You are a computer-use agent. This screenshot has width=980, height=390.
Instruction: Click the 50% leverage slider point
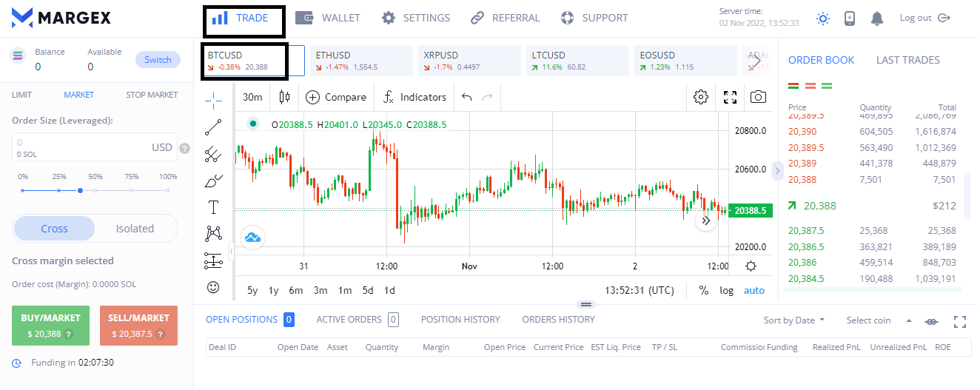tap(80, 191)
